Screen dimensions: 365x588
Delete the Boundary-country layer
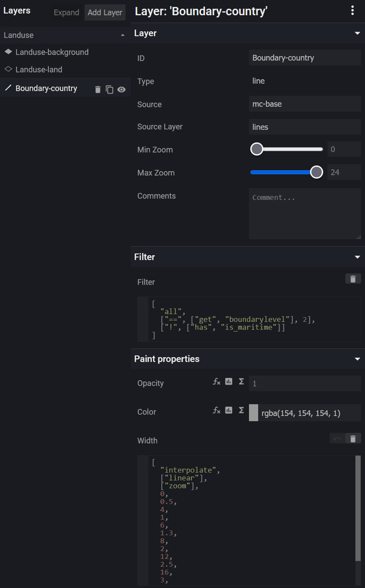[98, 90]
